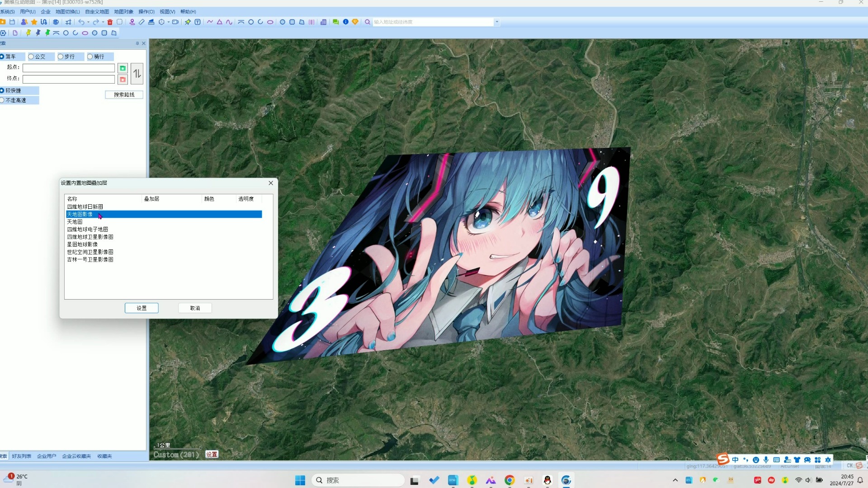Select the purple ellipse tool in top toolbar
The height and width of the screenshot is (488, 868).
point(270,22)
